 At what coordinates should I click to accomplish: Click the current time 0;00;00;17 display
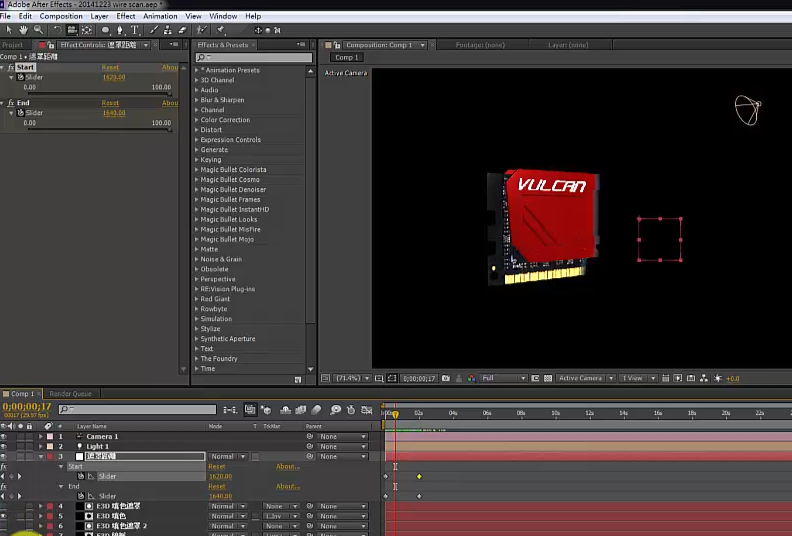27,407
